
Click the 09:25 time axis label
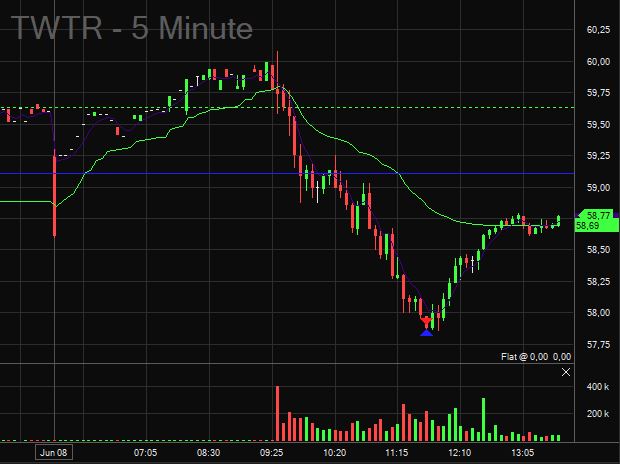(271, 452)
